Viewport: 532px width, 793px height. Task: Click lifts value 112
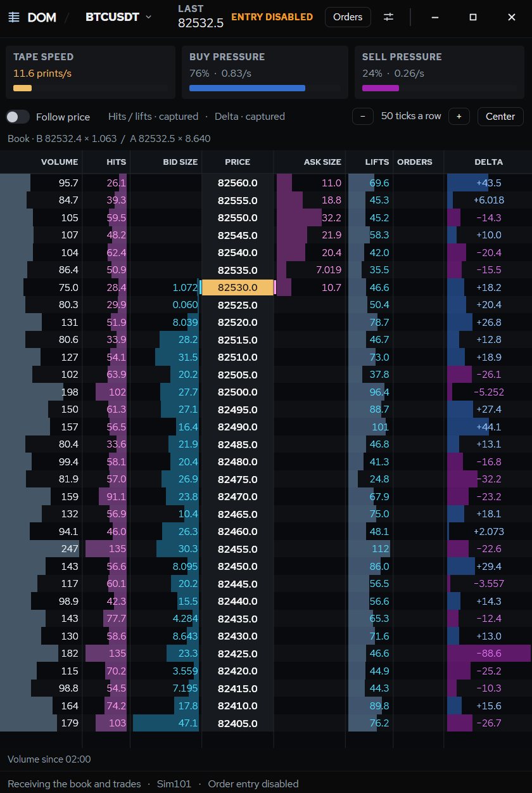click(381, 549)
